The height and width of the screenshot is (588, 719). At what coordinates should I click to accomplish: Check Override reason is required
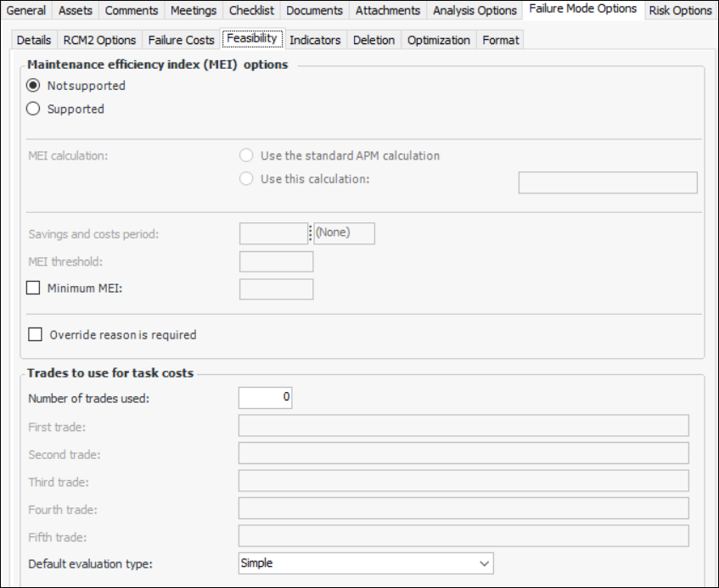[35, 334]
